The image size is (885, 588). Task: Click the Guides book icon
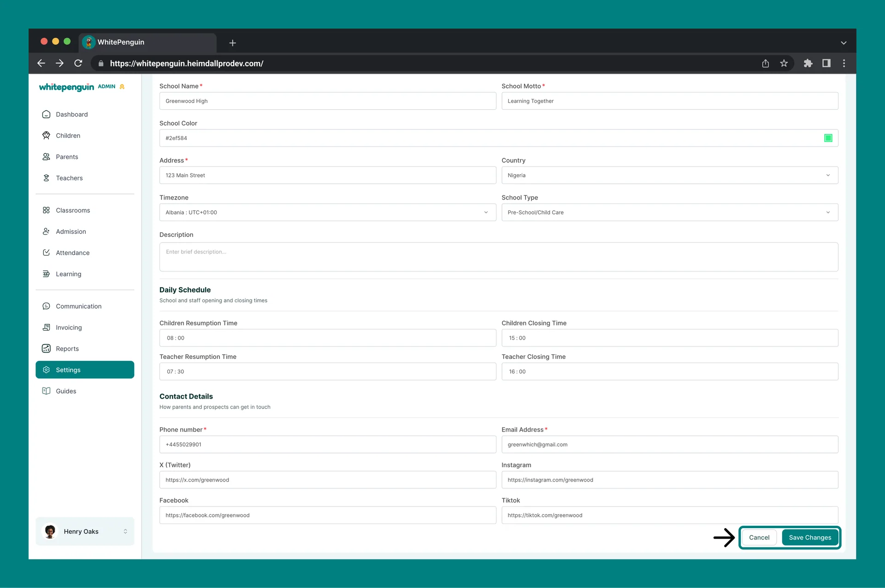[46, 391]
